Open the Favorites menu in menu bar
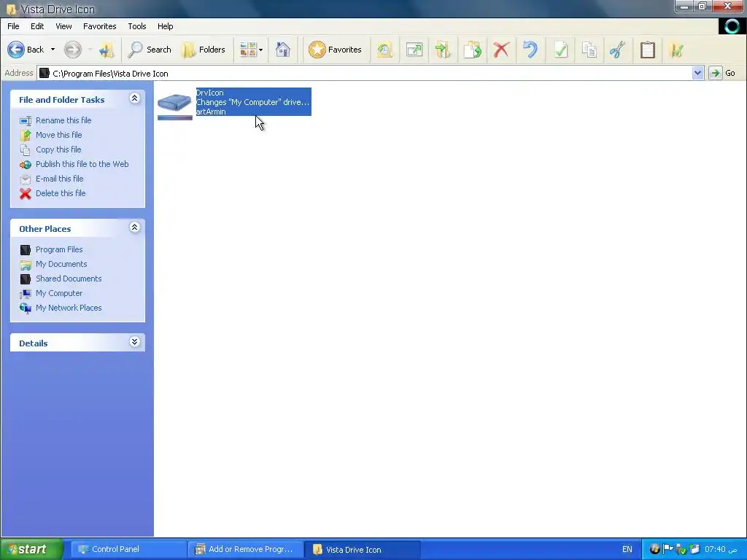The image size is (747, 560). tap(99, 26)
